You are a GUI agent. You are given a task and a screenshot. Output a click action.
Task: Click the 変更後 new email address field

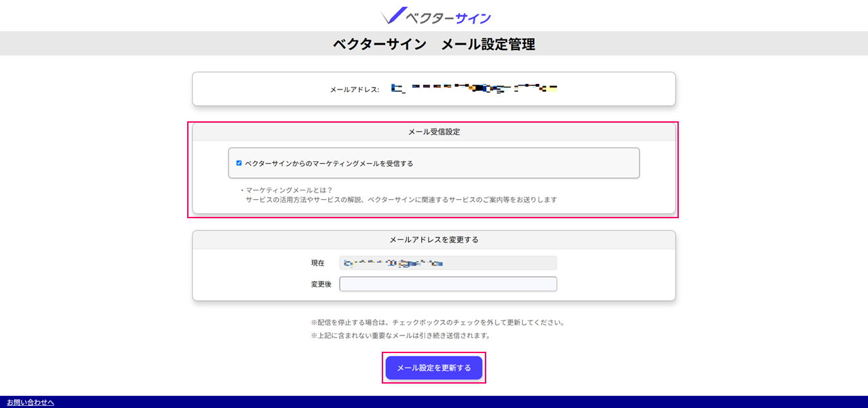point(448,284)
